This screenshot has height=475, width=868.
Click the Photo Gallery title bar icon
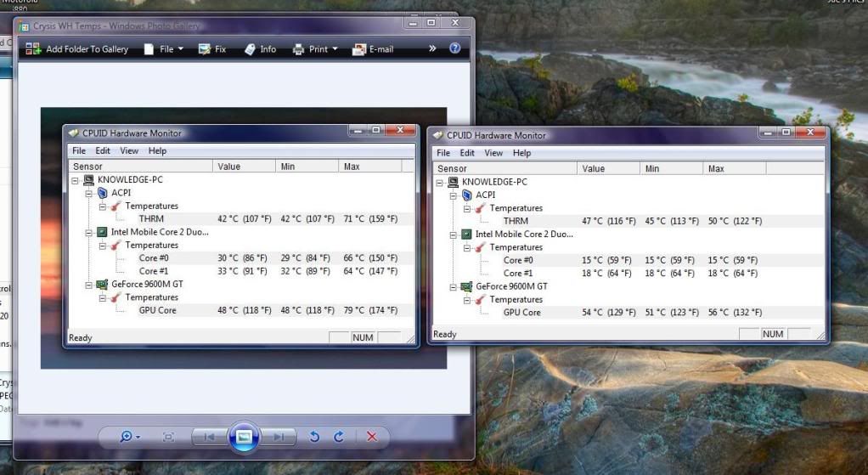pos(24,26)
